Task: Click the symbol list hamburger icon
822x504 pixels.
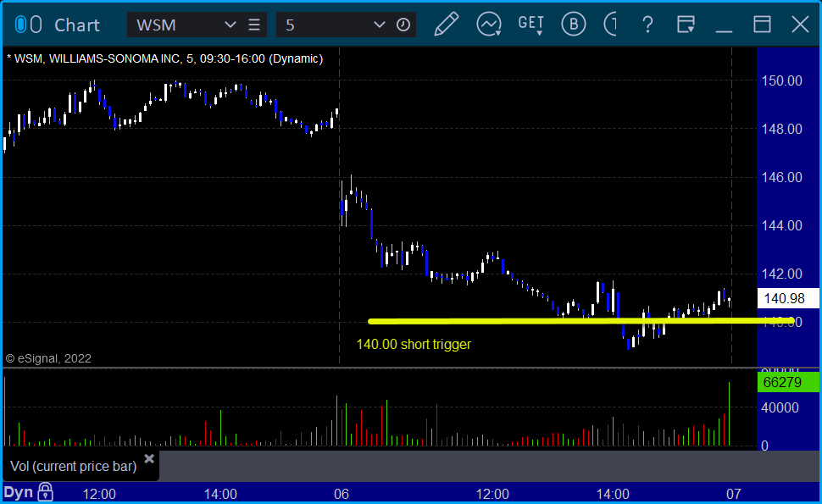Action: (254, 25)
